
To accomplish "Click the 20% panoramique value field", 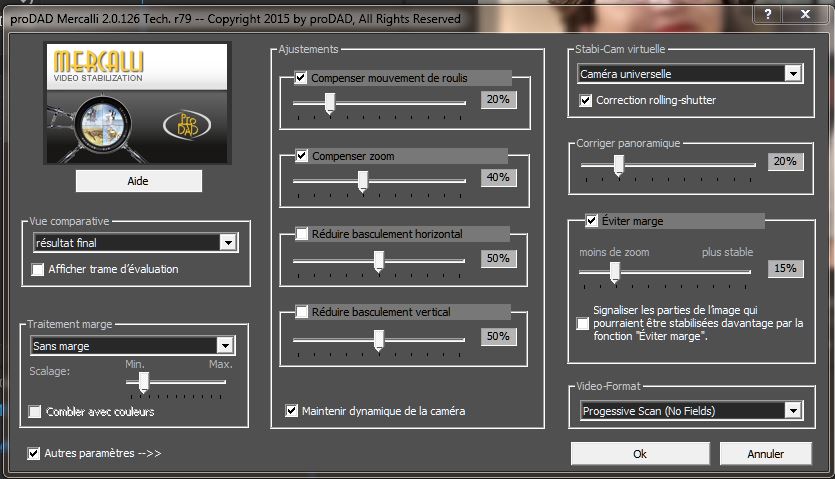I will [785, 161].
